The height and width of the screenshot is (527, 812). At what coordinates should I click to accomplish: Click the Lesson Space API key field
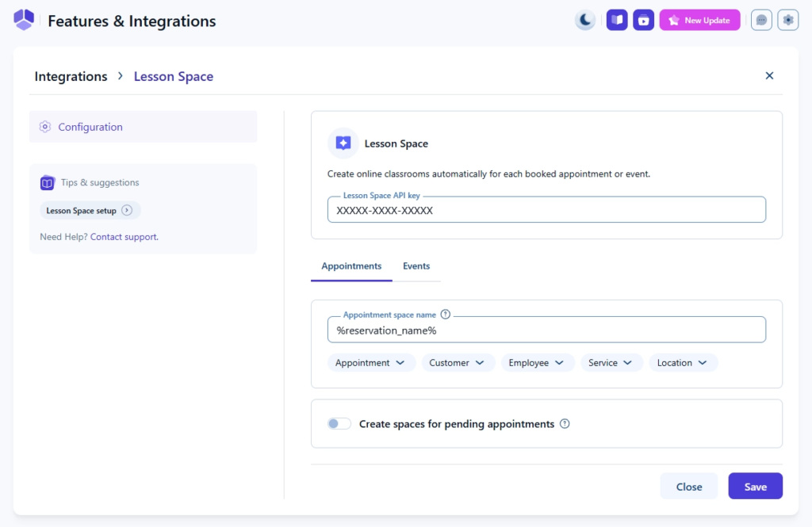[x=546, y=210]
